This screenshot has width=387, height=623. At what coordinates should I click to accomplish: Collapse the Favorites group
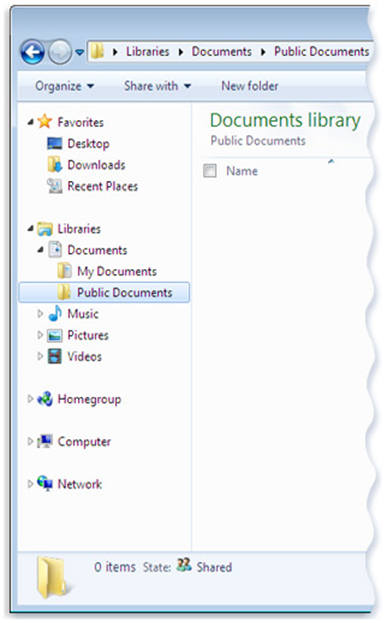click(x=30, y=122)
